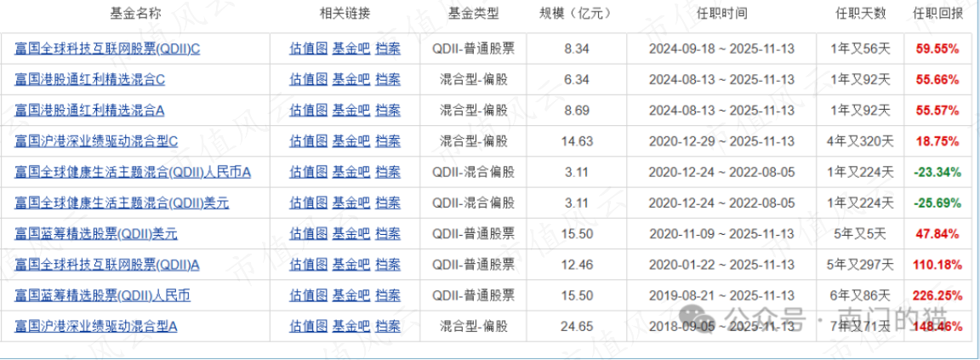Open 富国蓝筹精选股票(QDII)美元 fund link
Screen dimensions: 980x360
[96, 234]
